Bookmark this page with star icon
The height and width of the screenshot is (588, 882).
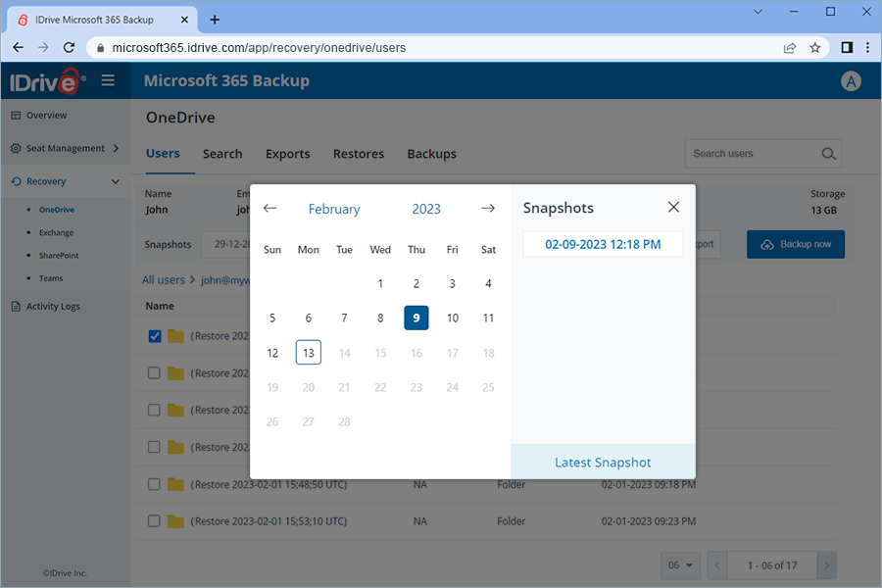click(x=814, y=48)
